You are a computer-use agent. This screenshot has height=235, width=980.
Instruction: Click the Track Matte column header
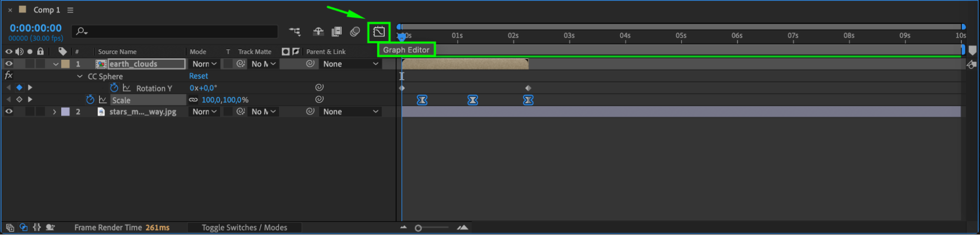(x=254, y=51)
